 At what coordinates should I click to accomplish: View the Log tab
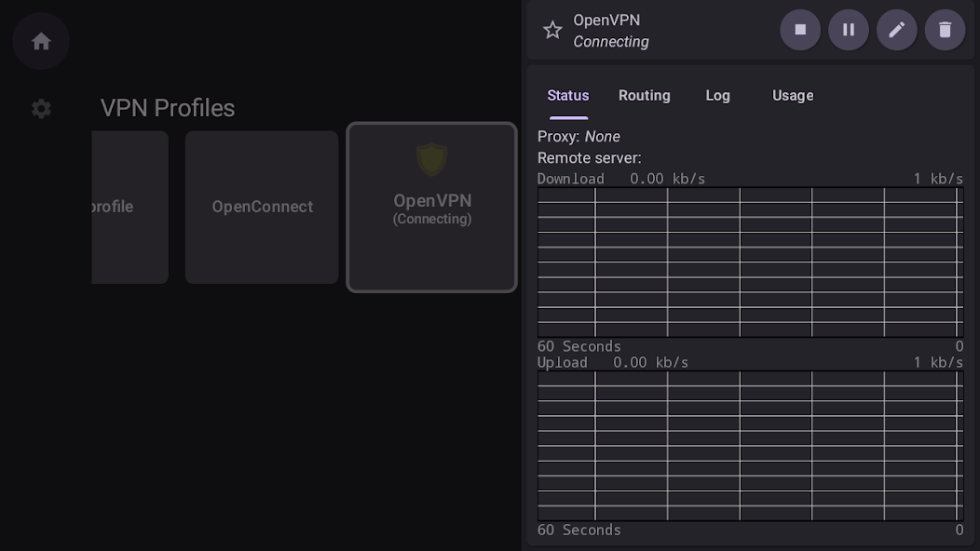(x=717, y=96)
